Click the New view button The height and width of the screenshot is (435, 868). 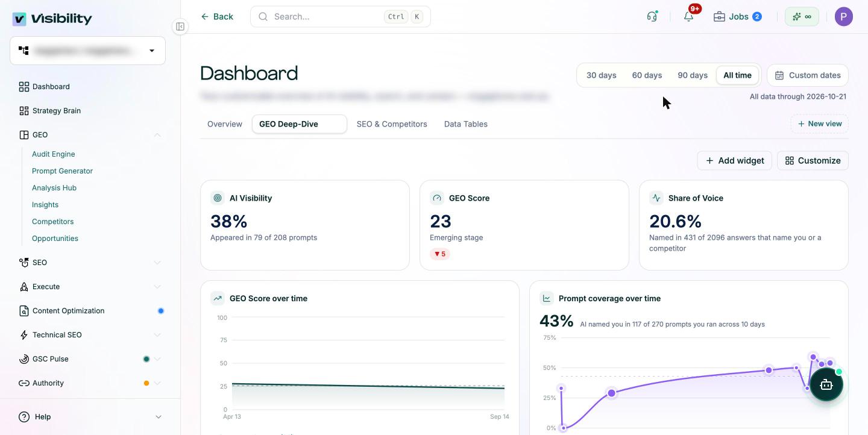(820, 124)
